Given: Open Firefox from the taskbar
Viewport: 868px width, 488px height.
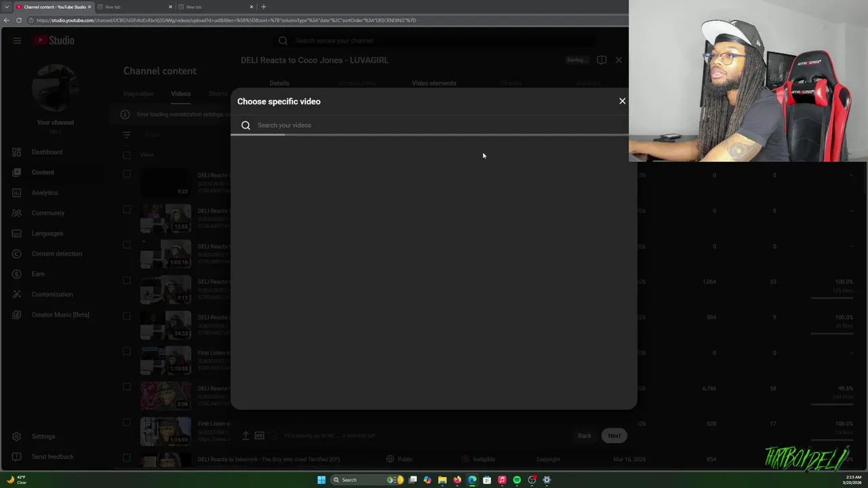Looking at the screenshot, I should (457, 480).
